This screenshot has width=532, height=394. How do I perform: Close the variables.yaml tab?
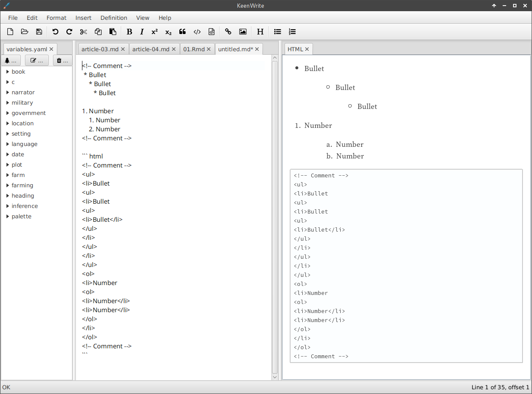(x=51, y=49)
